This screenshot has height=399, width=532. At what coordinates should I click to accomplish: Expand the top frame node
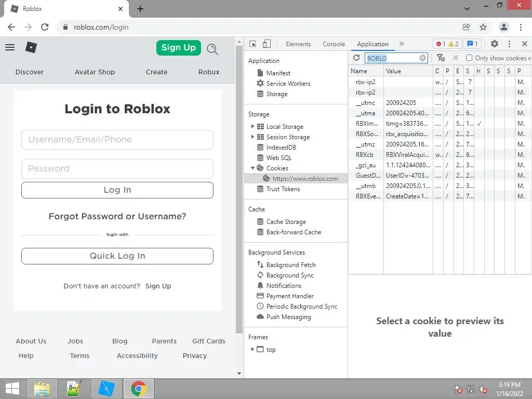[x=252, y=349]
